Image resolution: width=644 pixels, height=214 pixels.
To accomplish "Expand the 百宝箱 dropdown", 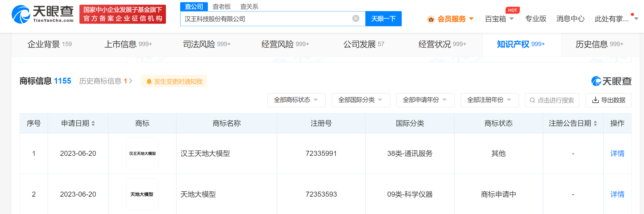I will (x=512, y=19).
